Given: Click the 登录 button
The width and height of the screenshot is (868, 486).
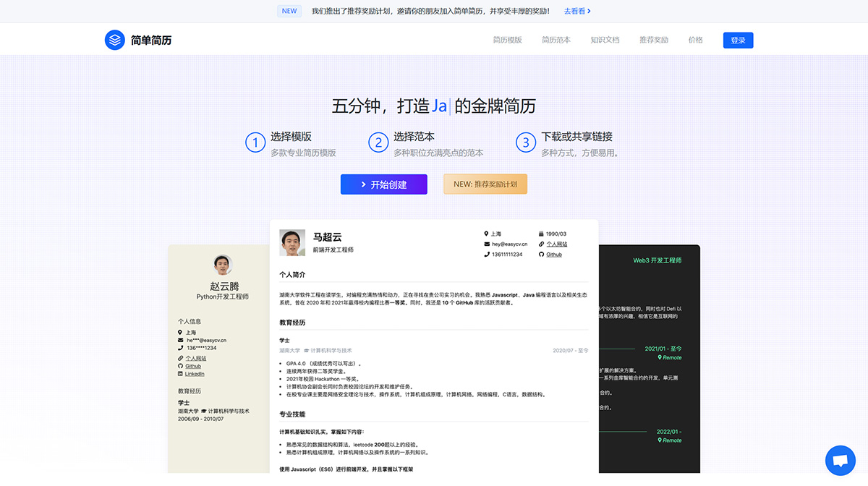Looking at the screenshot, I should [738, 40].
